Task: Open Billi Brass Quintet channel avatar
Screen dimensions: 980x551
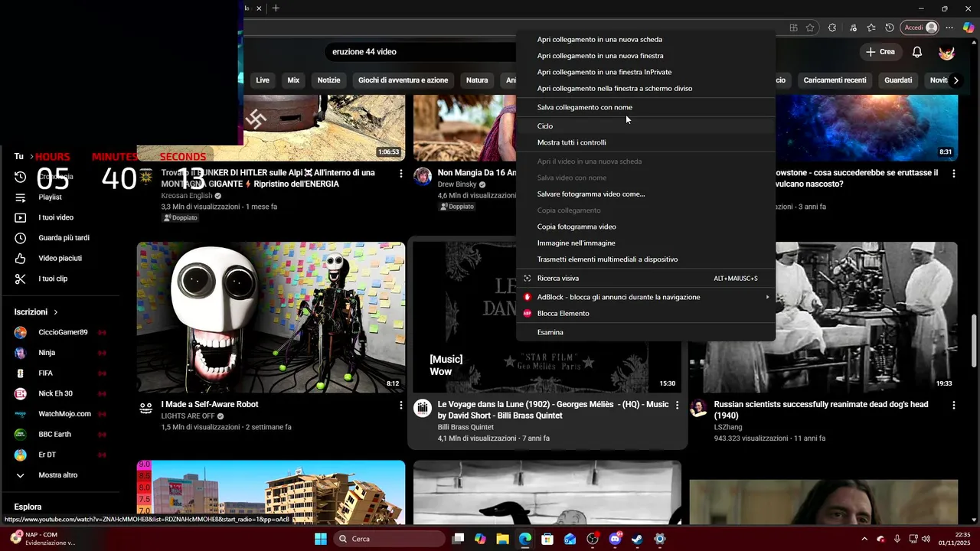Action: pos(423,408)
